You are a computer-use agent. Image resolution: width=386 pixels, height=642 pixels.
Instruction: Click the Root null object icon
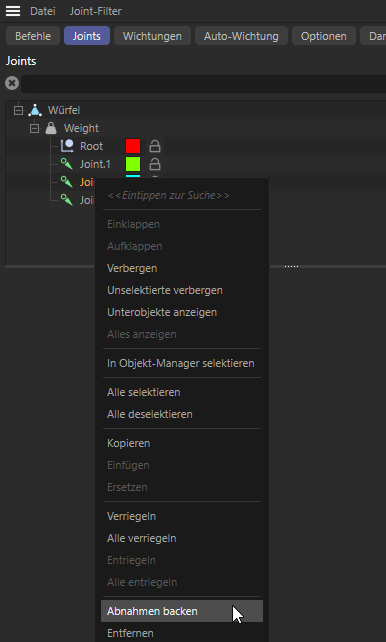coord(67,146)
